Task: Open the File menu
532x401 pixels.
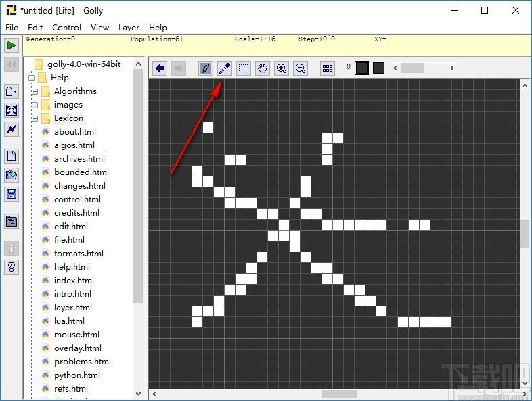Action: [x=12, y=28]
